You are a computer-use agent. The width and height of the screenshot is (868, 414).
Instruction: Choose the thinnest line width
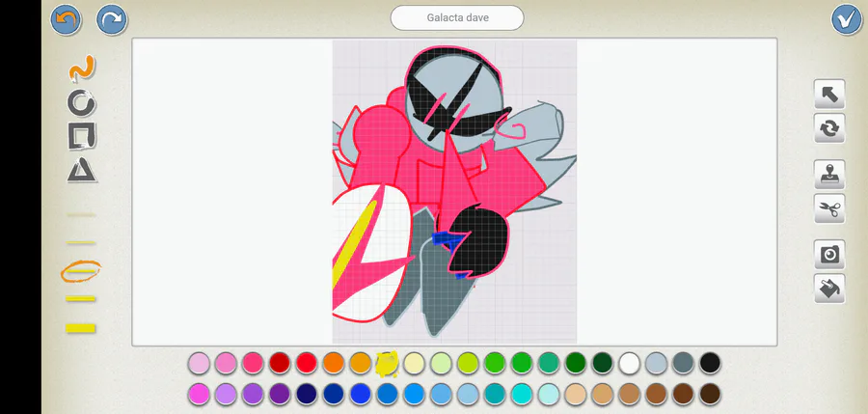81,214
